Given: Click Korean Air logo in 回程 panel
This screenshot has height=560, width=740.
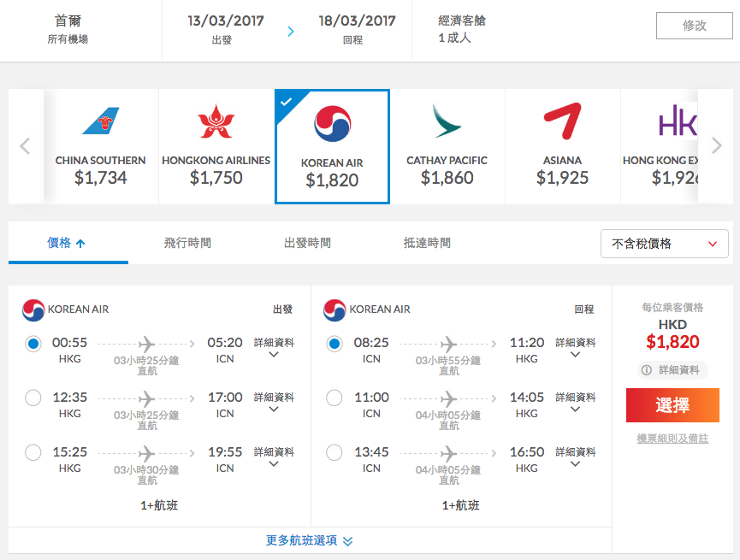Looking at the screenshot, I should [x=334, y=310].
